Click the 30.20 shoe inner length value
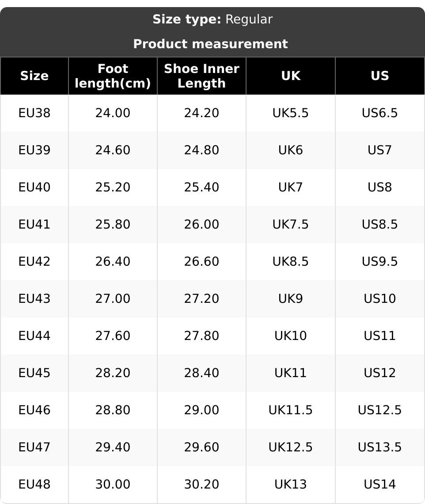 [201, 485]
